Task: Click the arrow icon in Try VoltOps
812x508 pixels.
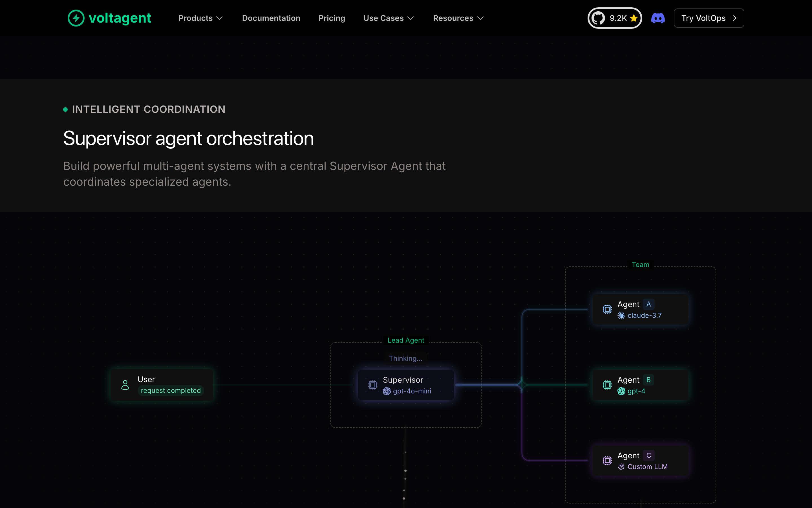Action: pyautogui.click(x=733, y=18)
